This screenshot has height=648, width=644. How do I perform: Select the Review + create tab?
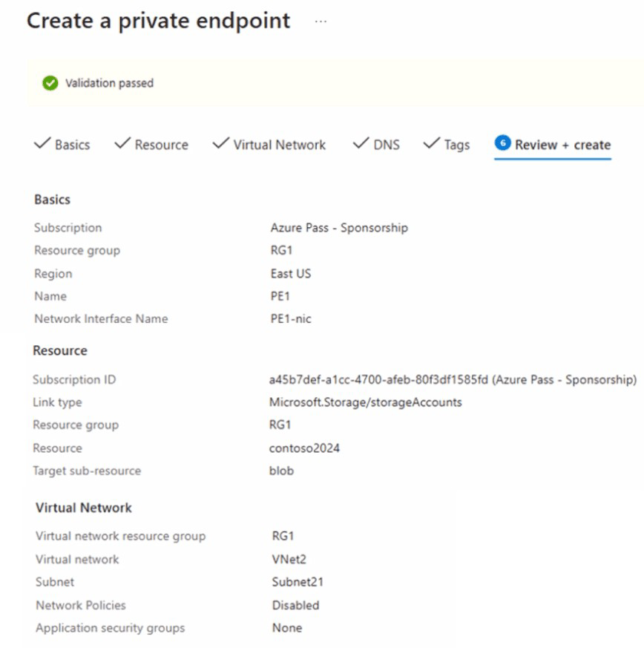click(562, 145)
